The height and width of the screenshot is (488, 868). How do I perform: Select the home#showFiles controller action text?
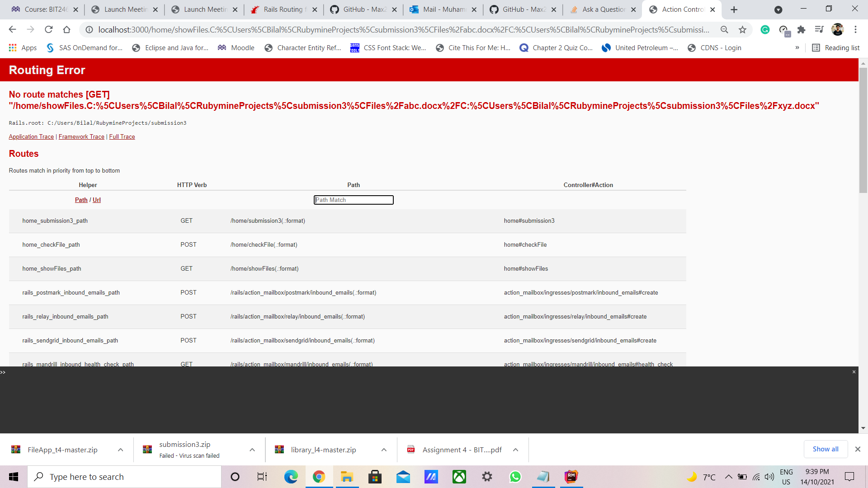pos(526,269)
